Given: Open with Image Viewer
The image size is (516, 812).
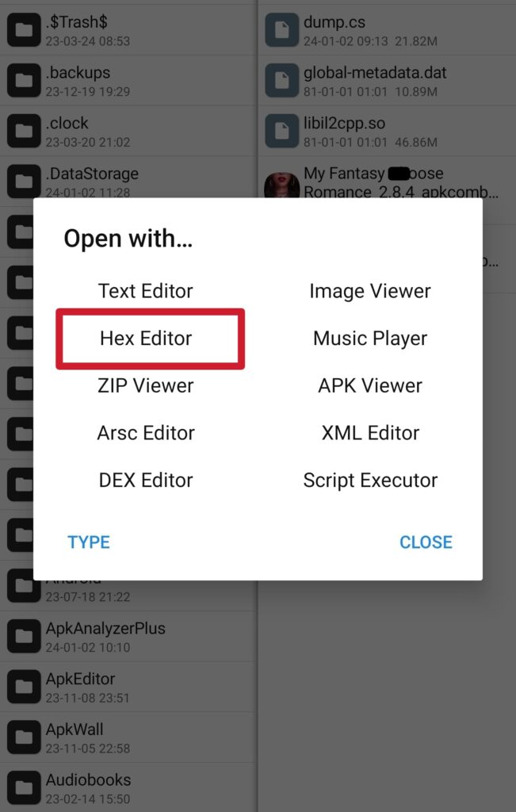Looking at the screenshot, I should [x=370, y=291].
